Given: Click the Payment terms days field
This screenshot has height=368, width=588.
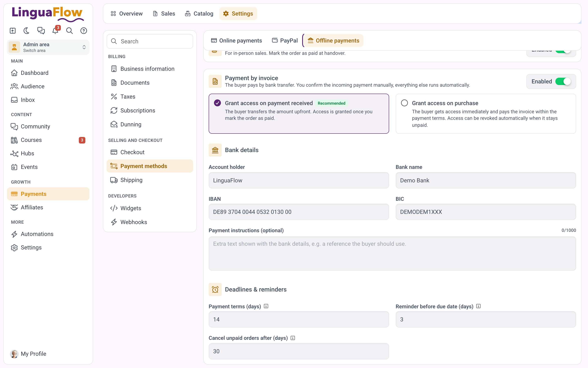Looking at the screenshot, I should click(x=299, y=319).
